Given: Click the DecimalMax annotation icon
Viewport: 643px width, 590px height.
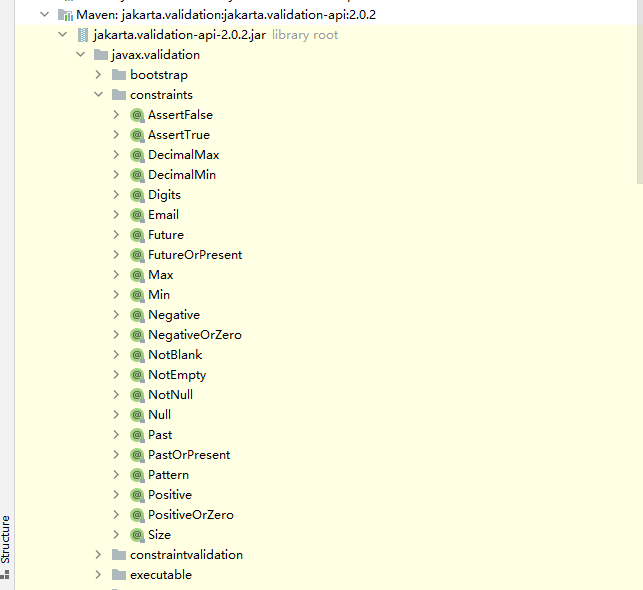Looking at the screenshot, I should click(x=137, y=155).
